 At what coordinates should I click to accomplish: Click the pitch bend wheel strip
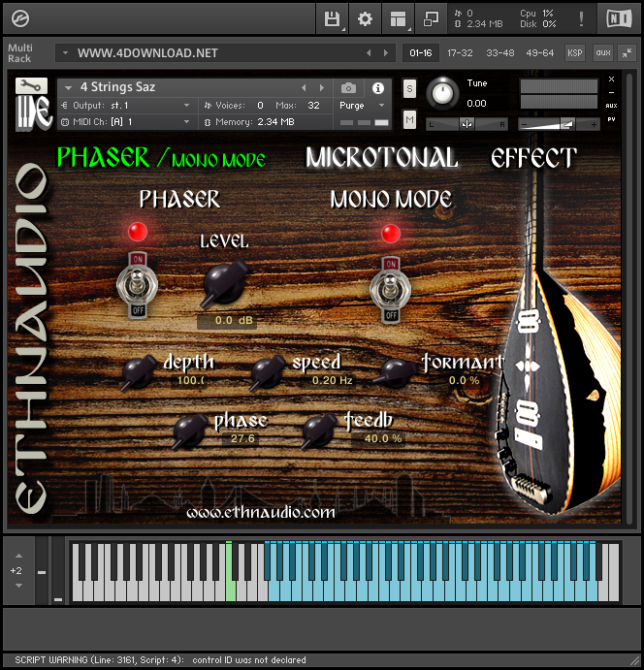[x=42, y=570]
